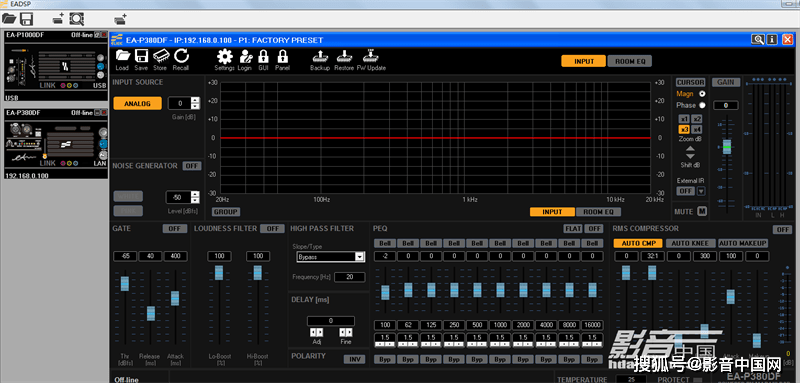Click the Backup icon
The image size is (800, 383).
[x=320, y=56]
